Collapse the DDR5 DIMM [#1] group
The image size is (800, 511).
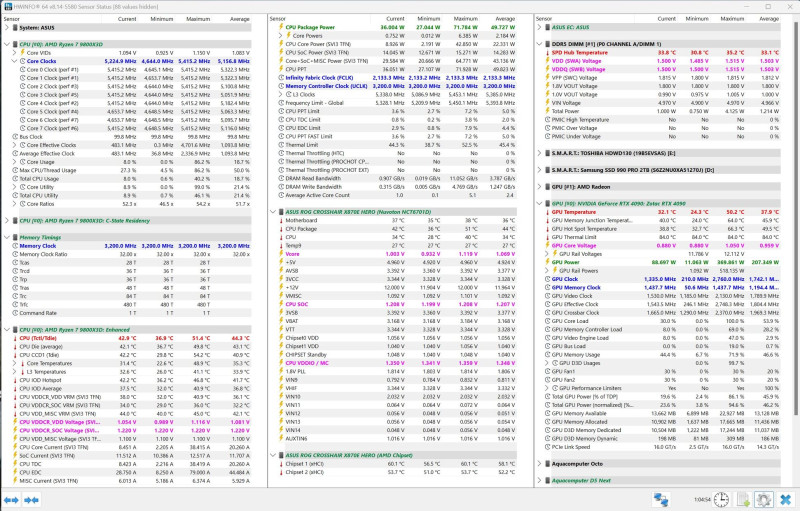(x=539, y=44)
